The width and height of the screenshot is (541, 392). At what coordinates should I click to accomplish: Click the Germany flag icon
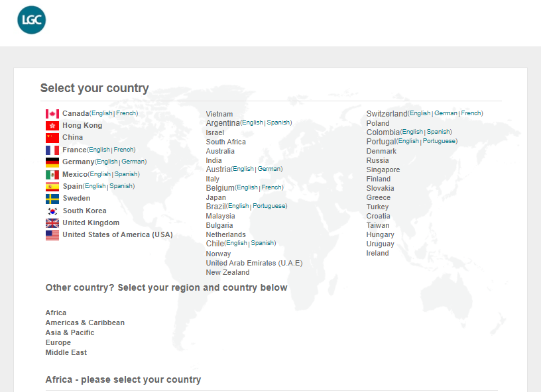point(52,162)
